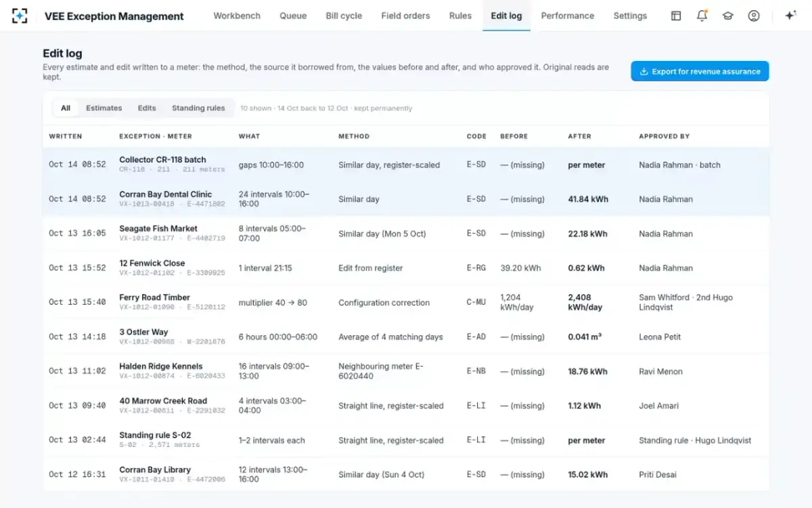This screenshot has height=508, width=812.
Task: Open the Bill cycle tab
Action: (344, 16)
